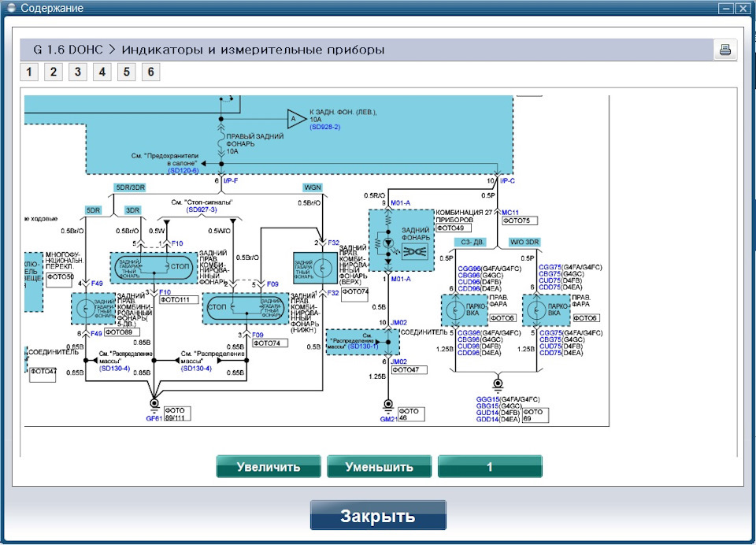Image resolution: width=756 pixels, height=545 pixels.
Task: Switch to diagram page 2
Action: (54, 72)
